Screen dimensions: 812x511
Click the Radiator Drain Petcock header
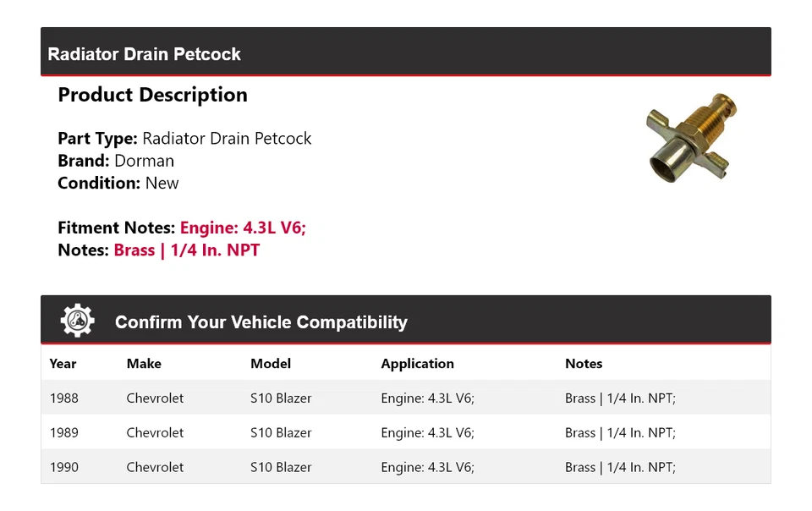(145, 54)
